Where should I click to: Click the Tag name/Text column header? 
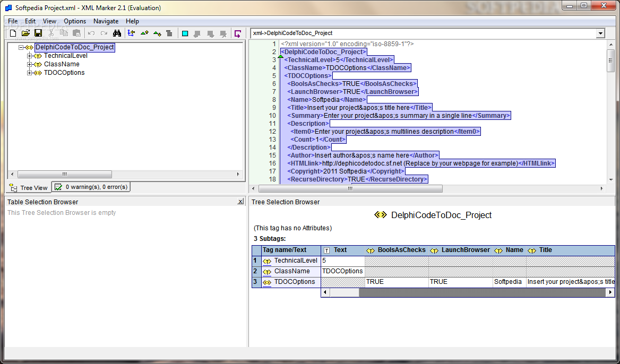[x=291, y=250]
